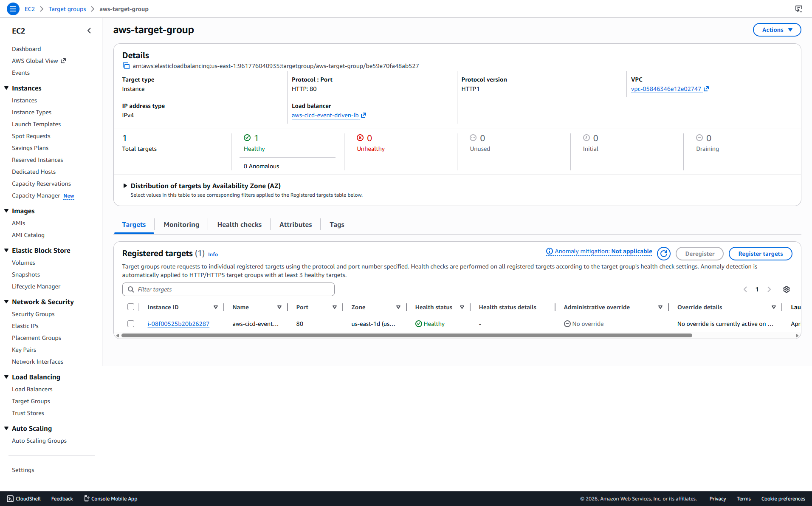Click the Feedback footer link
This screenshot has height=506, width=812.
pos(62,499)
